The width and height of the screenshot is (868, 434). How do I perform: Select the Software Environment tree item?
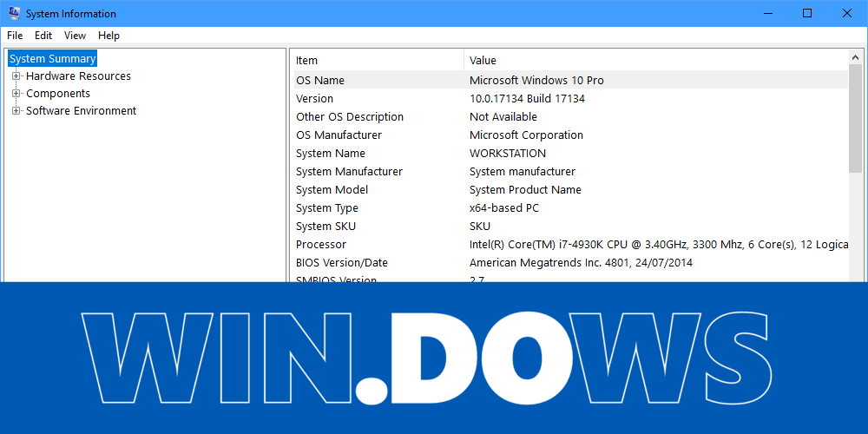(82, 111)
